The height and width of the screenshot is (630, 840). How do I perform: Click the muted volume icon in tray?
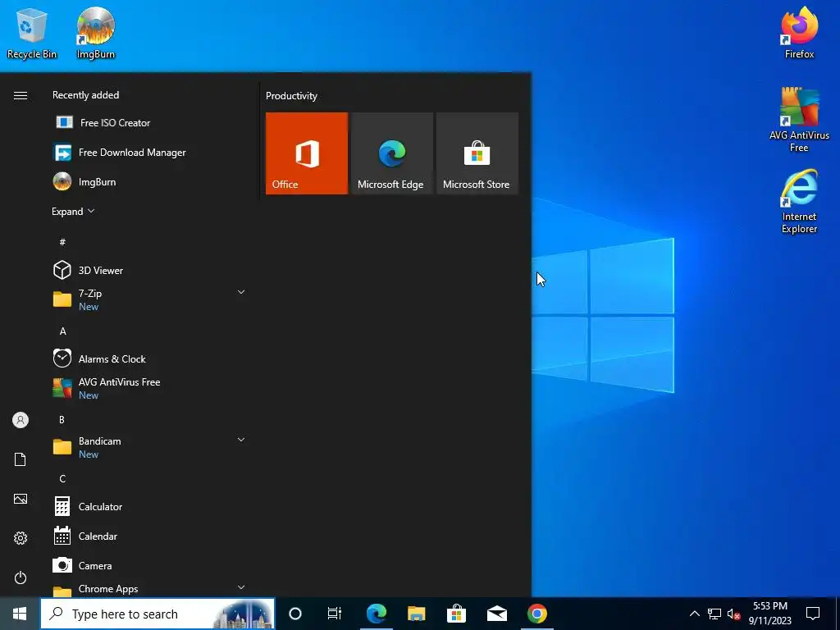coord(734,614)
